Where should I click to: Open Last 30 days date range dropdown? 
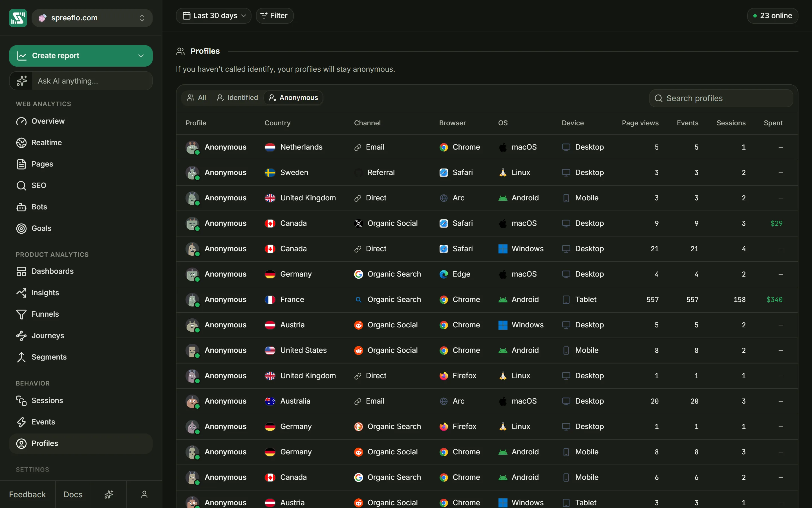pos(213,16)
